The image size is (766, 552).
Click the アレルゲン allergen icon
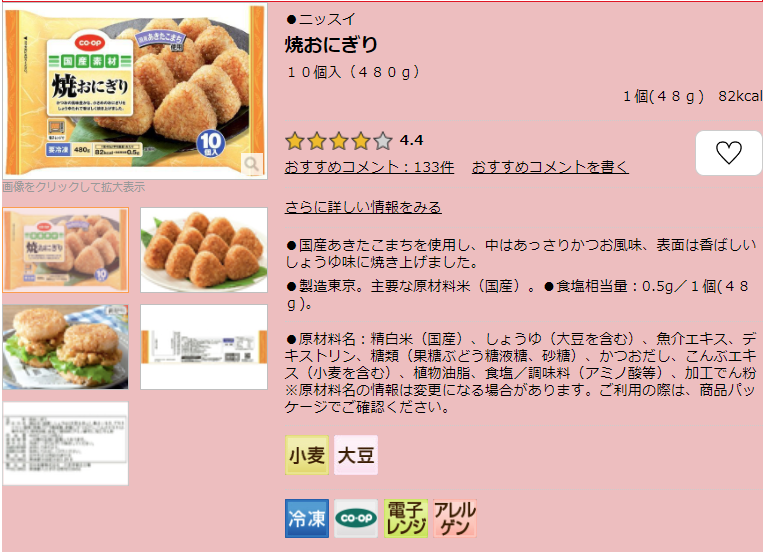click(455, 518)
